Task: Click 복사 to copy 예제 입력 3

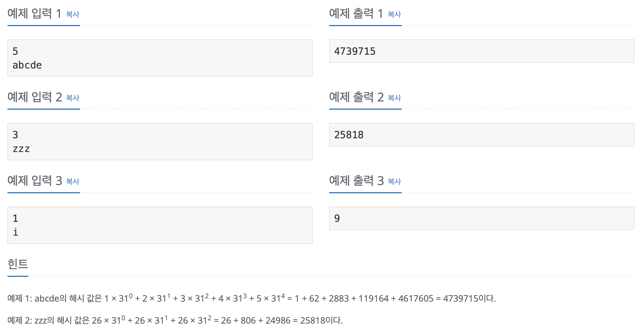Action: tap(72, 182)
